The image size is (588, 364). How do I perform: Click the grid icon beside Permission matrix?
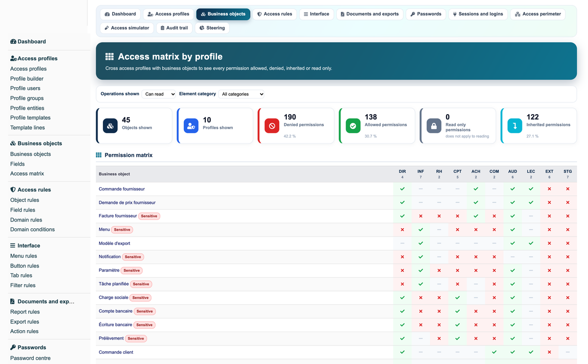pos(98,155)
